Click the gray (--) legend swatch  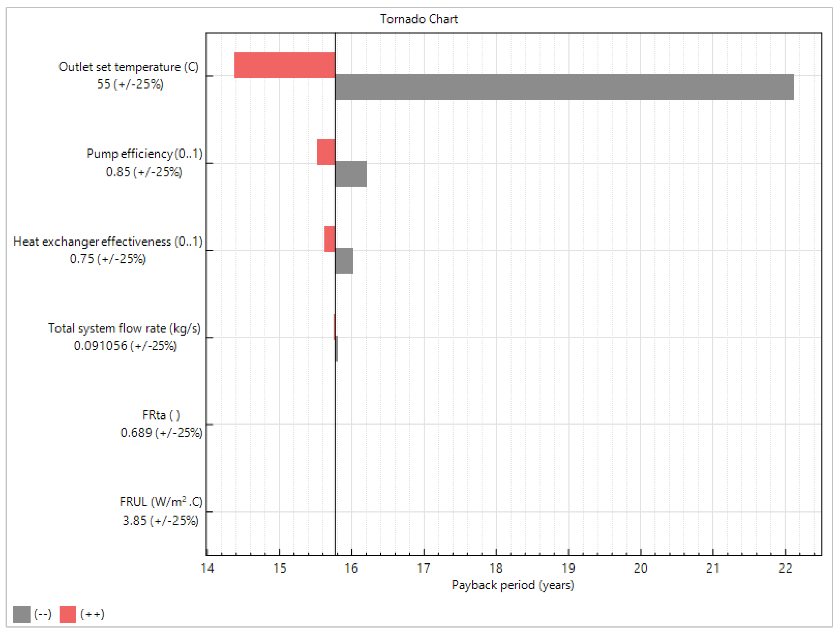click(x=22, y=614)
